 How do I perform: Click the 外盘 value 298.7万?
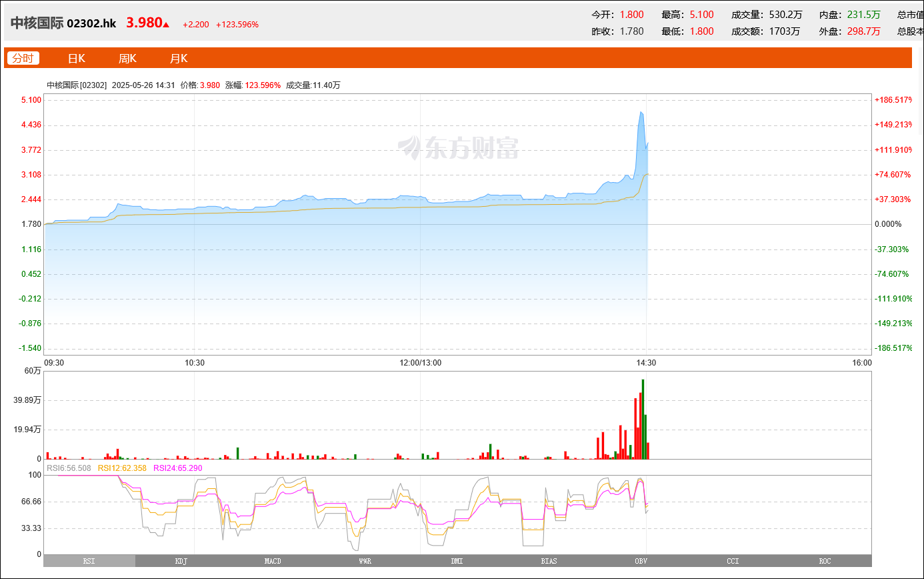864,31
